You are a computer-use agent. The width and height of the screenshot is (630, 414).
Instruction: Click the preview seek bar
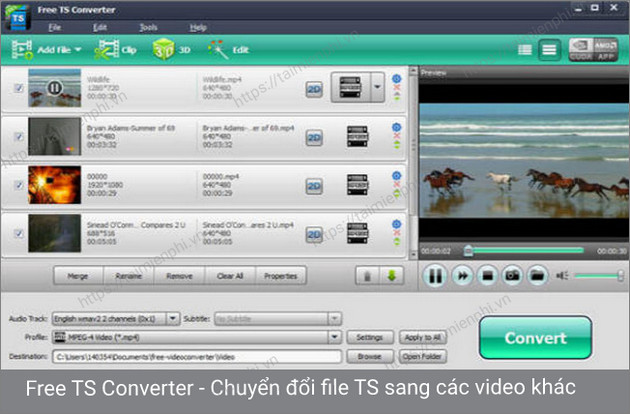click(524, 251)
